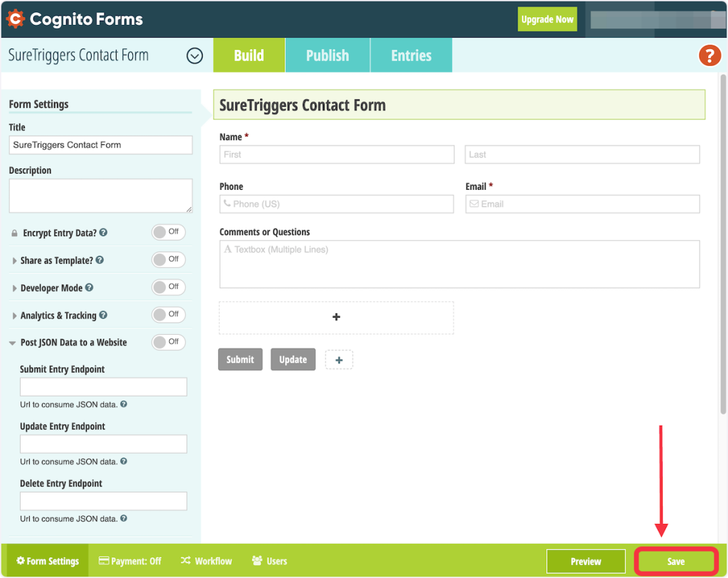Image resolution: width=728 pixels, height=578 pixels.
Task: Click the plus icon beside Update button
Action: click(x=339, y=360)
